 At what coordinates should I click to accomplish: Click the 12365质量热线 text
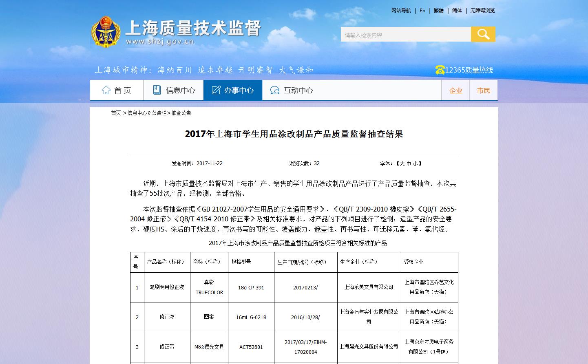click(469, 70)
